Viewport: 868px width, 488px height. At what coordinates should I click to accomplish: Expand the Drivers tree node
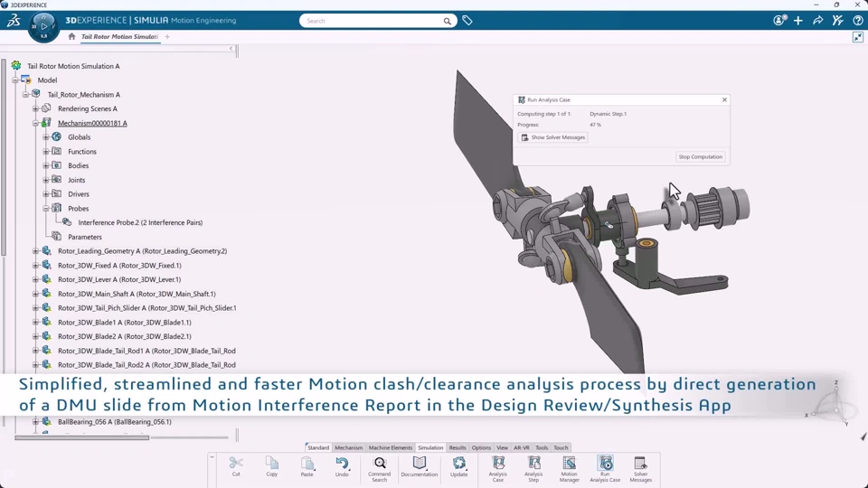46,194
